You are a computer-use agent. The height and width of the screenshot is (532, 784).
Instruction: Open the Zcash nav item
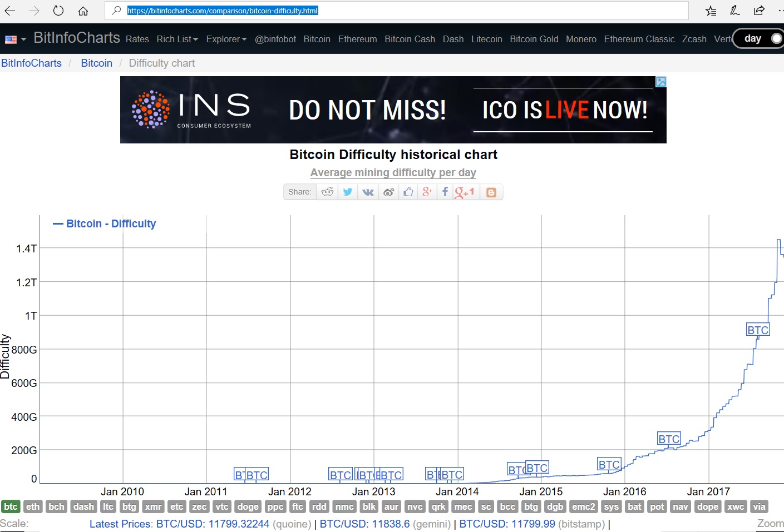pos(694,39)
